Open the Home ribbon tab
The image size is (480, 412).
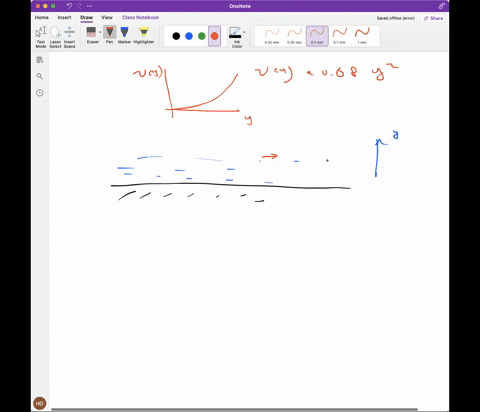(42, 17)
